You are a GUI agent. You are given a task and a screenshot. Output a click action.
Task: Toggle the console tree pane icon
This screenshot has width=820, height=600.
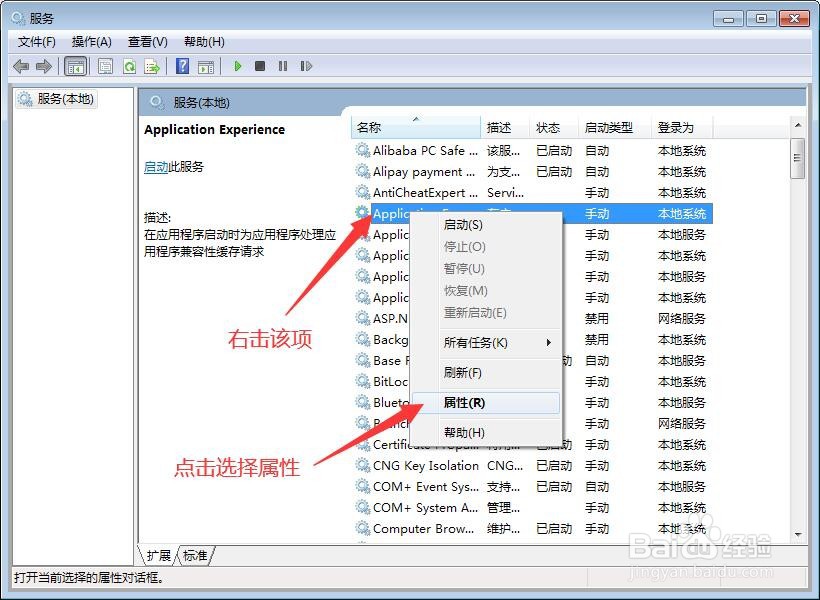tap(76, 66)
